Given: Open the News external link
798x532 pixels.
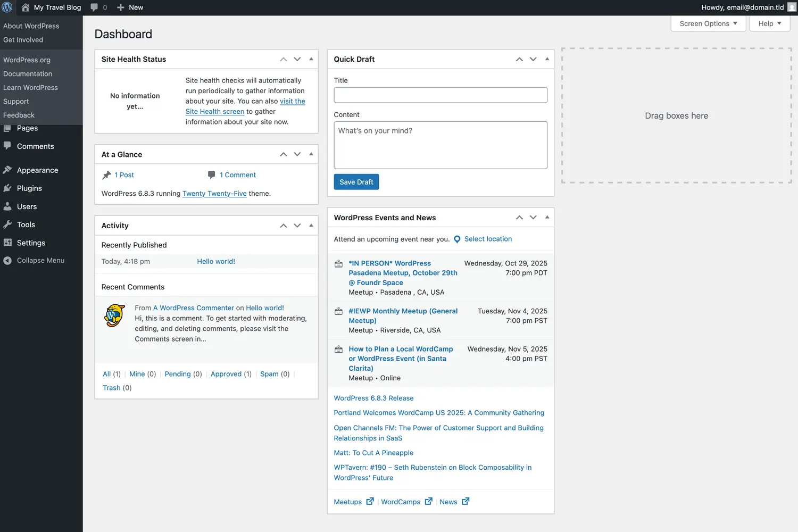Looking at the screenshot, I should pyautogui.click(x=454, y=502).
